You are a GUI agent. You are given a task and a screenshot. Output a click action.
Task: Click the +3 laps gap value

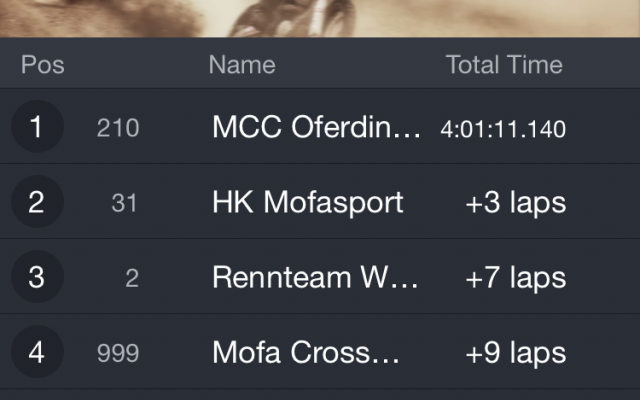[516, 202]
